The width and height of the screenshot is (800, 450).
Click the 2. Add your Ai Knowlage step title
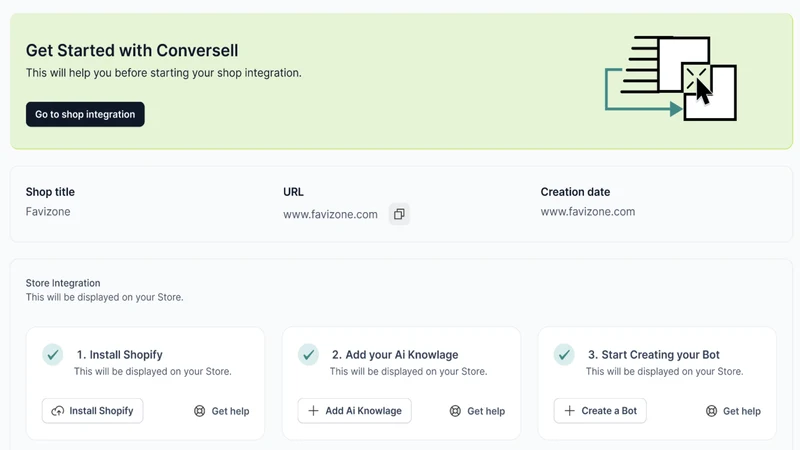tap(395, 355)
